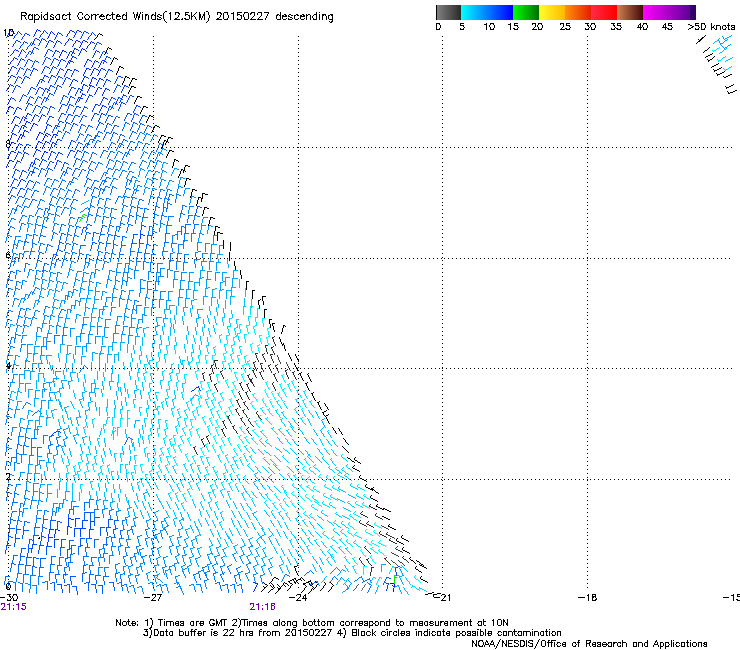Click the ">50 knots" legend label
740x650 pixels.
pos(711,27)
